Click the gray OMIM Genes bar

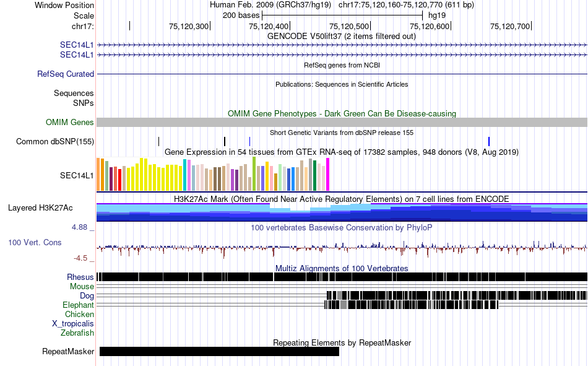pos(342,123)
